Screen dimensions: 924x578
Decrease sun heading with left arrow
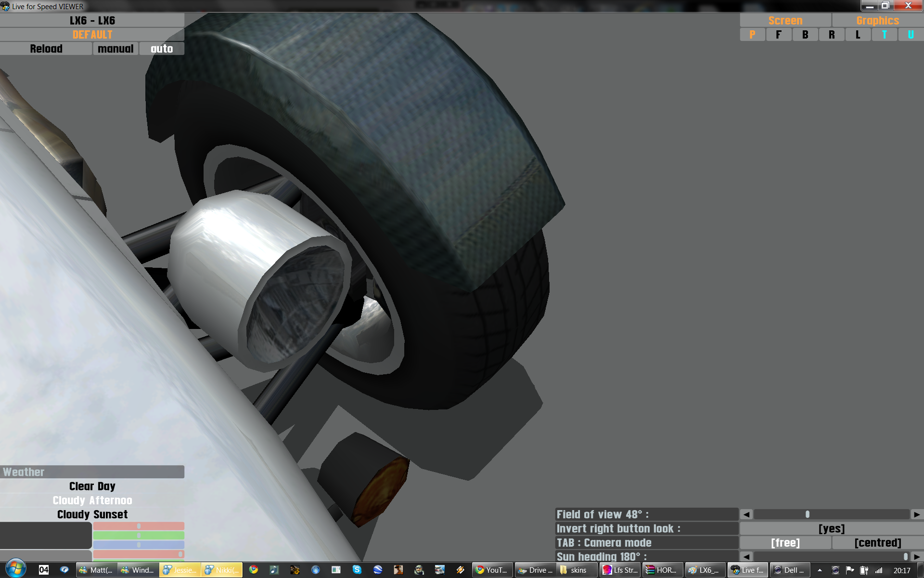click(746, 557)
